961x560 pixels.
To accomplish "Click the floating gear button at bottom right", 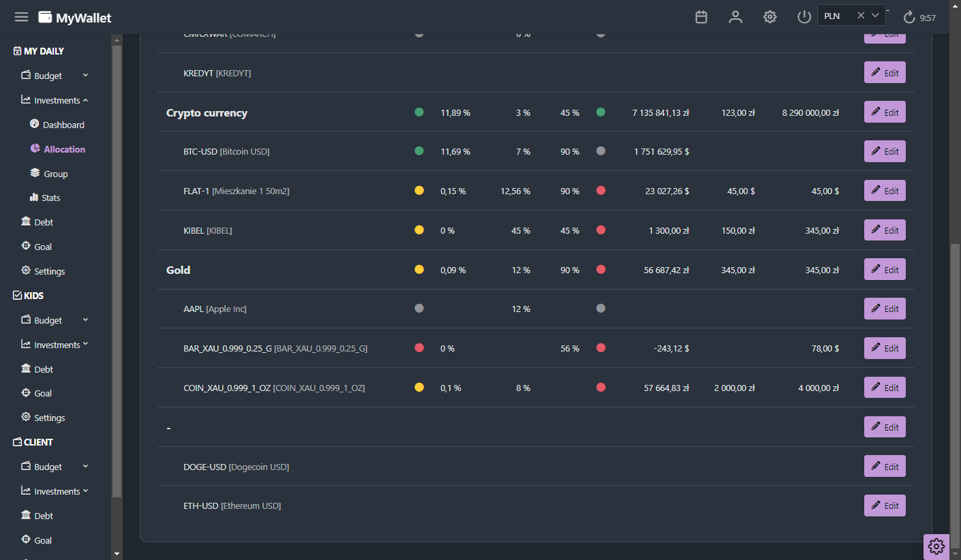I will [936, 546].
